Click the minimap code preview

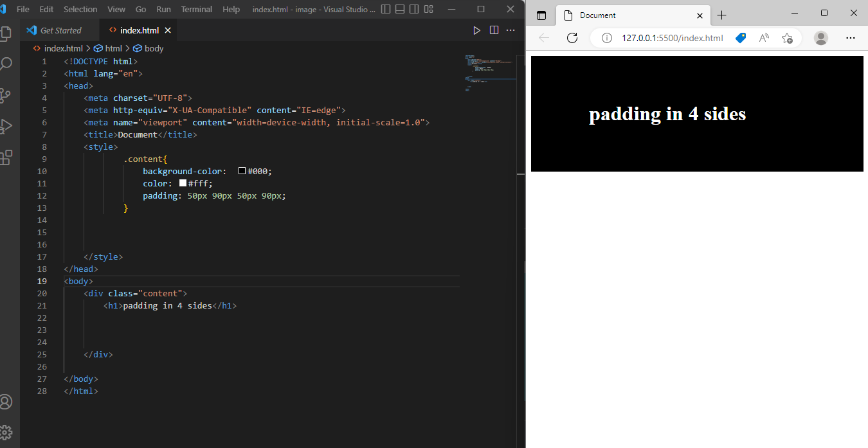point(489,74)
